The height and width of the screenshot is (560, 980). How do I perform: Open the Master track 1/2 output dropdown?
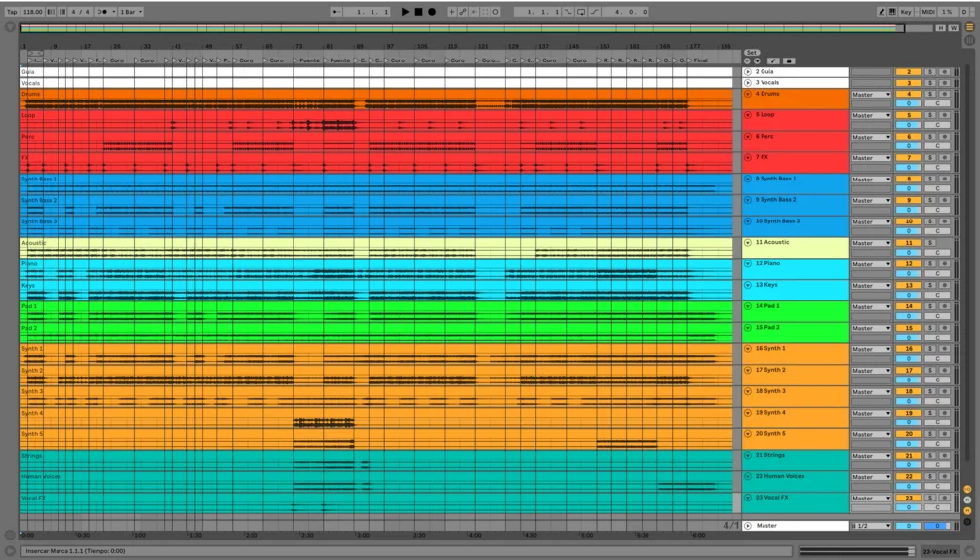tap(871, 526)
